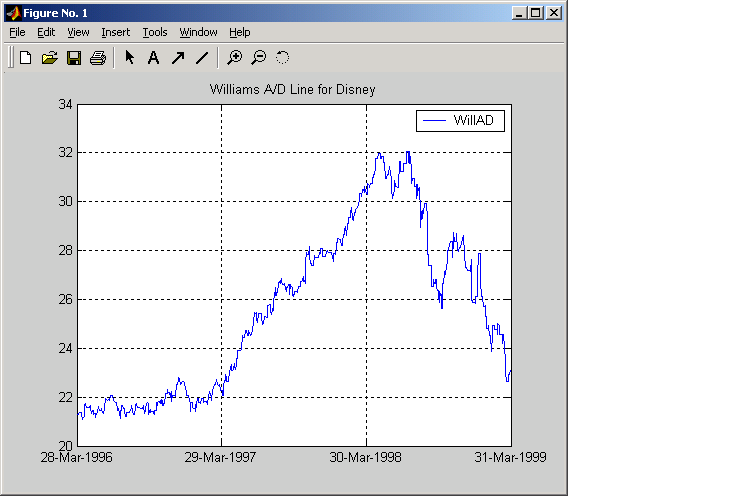Maximize the Figure No. 1 window

pos(536,13)
